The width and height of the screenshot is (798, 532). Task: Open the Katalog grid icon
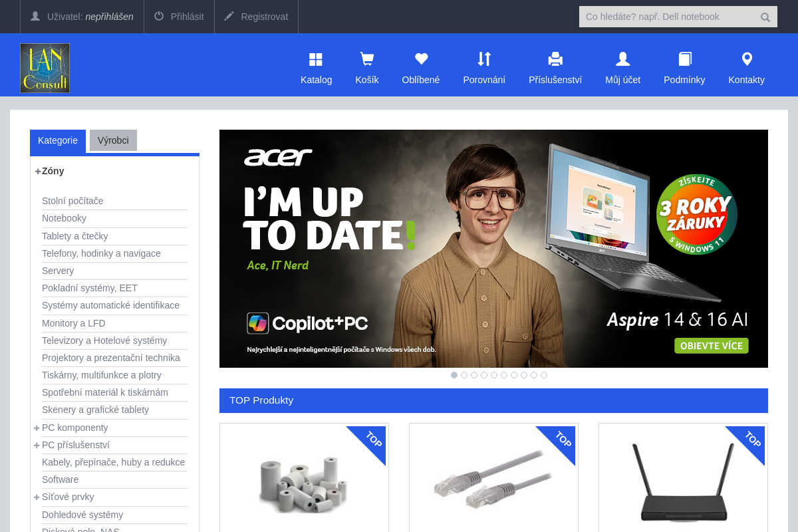click(316, 60)
